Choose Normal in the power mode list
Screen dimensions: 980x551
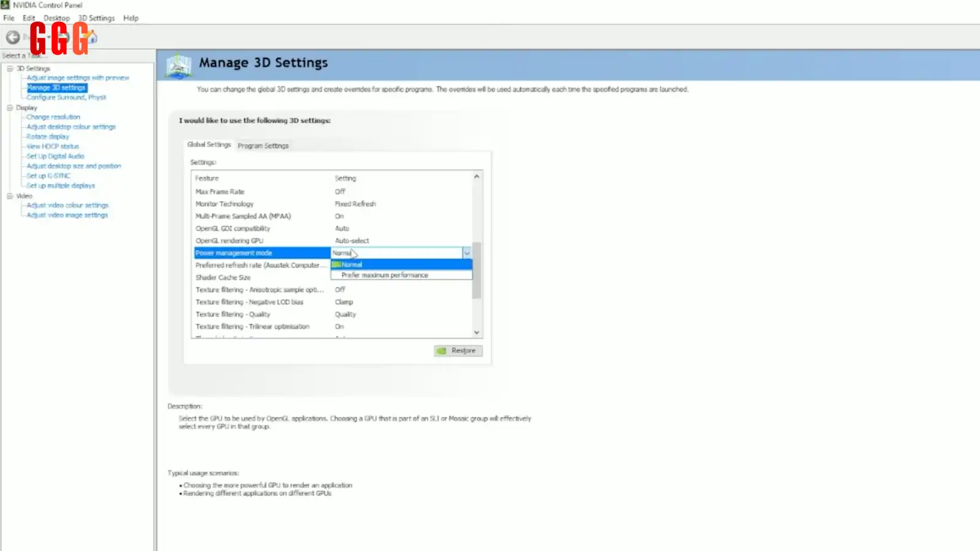pos(401,265)
